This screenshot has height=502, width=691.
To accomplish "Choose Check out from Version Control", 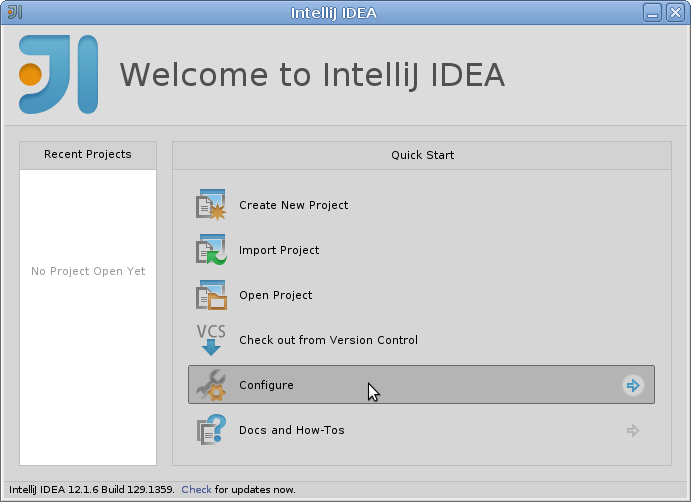I will 328,340.
